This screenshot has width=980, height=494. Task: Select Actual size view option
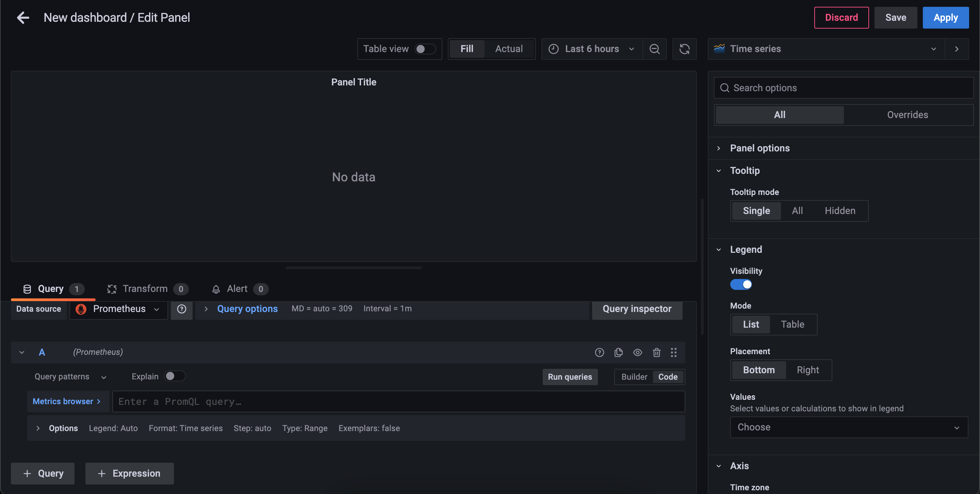[509, 49]
